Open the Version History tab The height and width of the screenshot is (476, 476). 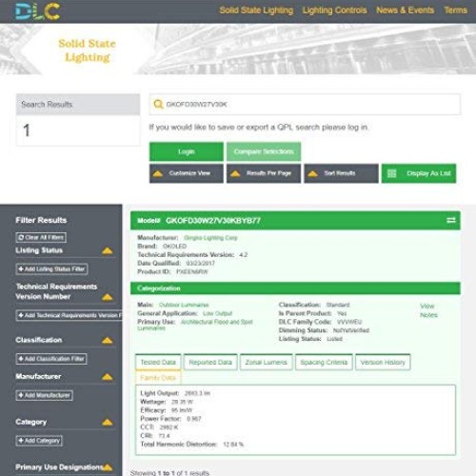383,362
